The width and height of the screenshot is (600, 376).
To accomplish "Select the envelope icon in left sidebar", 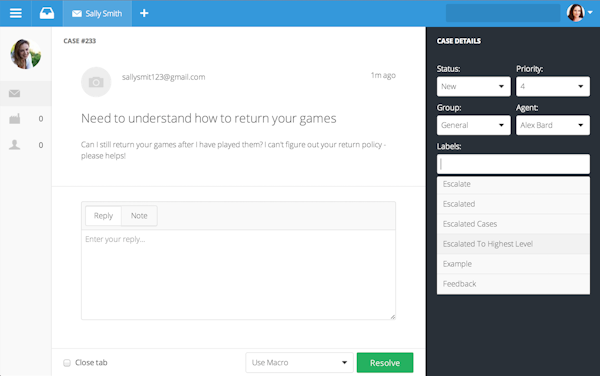I will tap(15, 93).
